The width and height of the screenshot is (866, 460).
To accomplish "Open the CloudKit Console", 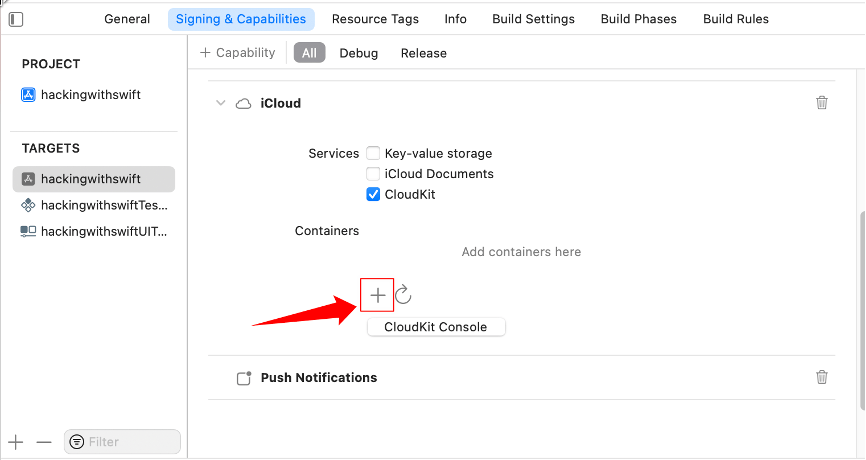I will [x=436, y=327].
